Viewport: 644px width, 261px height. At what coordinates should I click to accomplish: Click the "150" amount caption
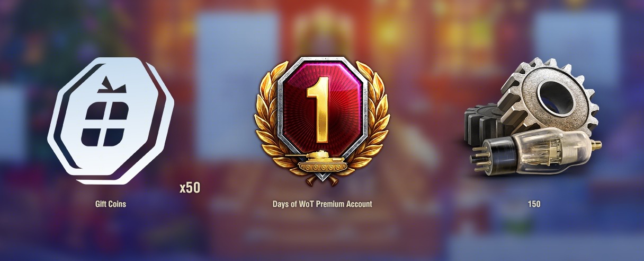click(x=534, y=204)
